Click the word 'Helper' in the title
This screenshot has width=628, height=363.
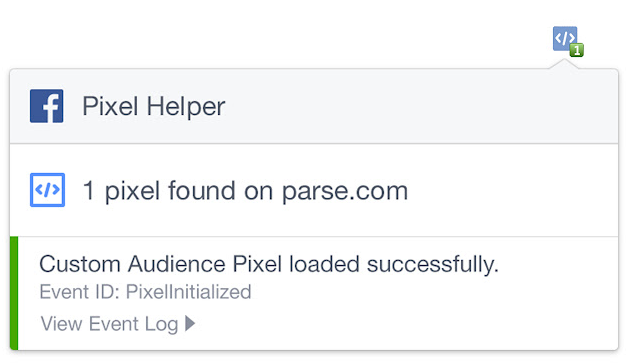186,107
